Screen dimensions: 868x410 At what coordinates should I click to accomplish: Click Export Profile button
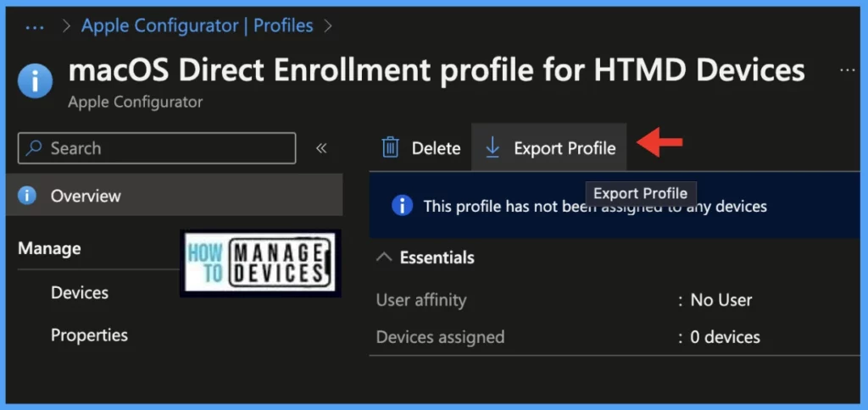[548, 147]
